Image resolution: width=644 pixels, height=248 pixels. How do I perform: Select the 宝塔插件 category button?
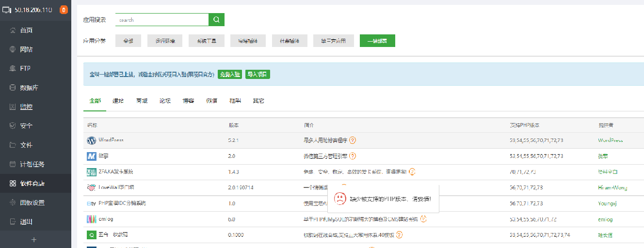[x=248, y=41]
